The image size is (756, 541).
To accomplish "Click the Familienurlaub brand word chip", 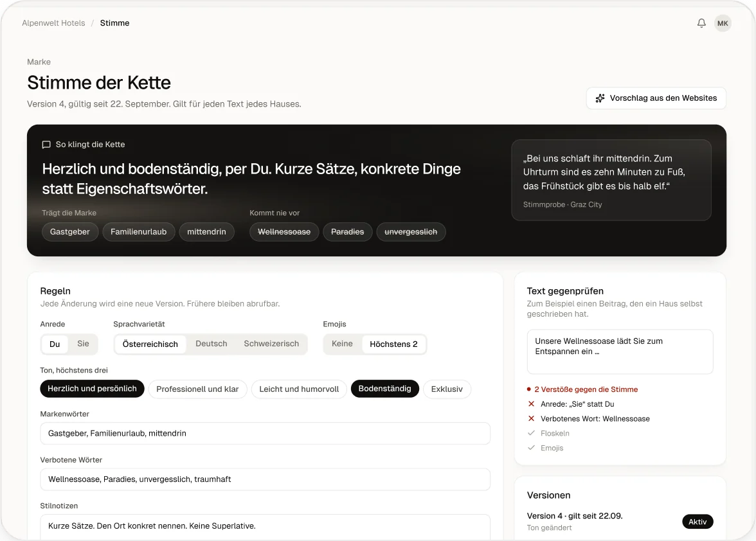I will pyautogui.click(x=139, y=232).
